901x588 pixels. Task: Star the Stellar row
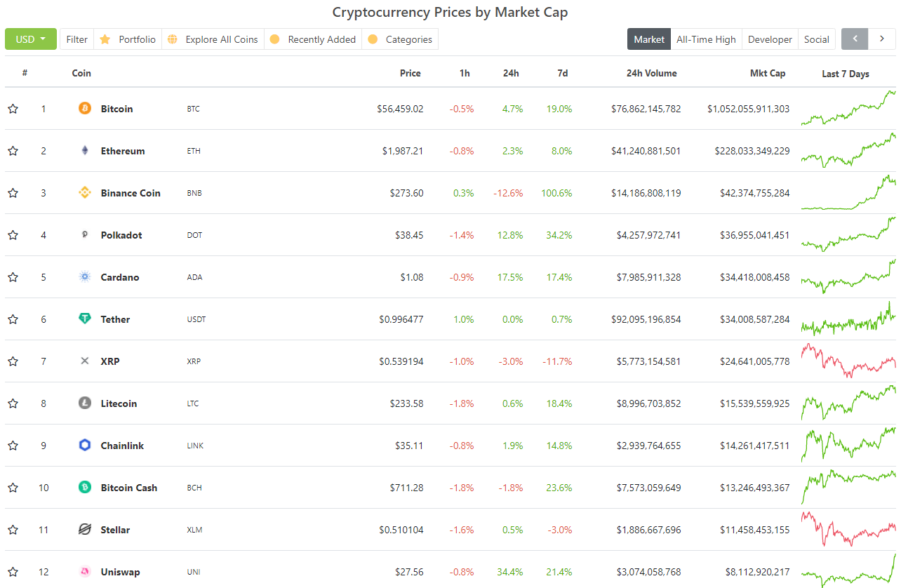(x=13, y=530)
